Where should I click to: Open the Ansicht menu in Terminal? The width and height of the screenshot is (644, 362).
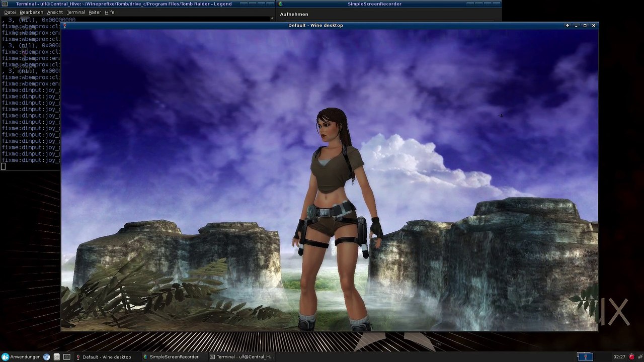pyautogui.click(x=55, y=12)
